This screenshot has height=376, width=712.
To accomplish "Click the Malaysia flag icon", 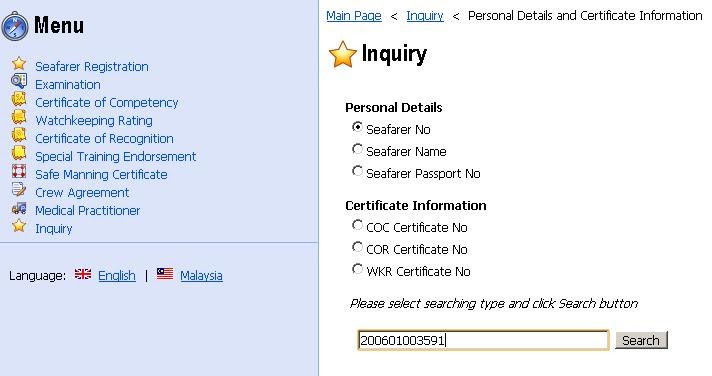I will point(165,273).
